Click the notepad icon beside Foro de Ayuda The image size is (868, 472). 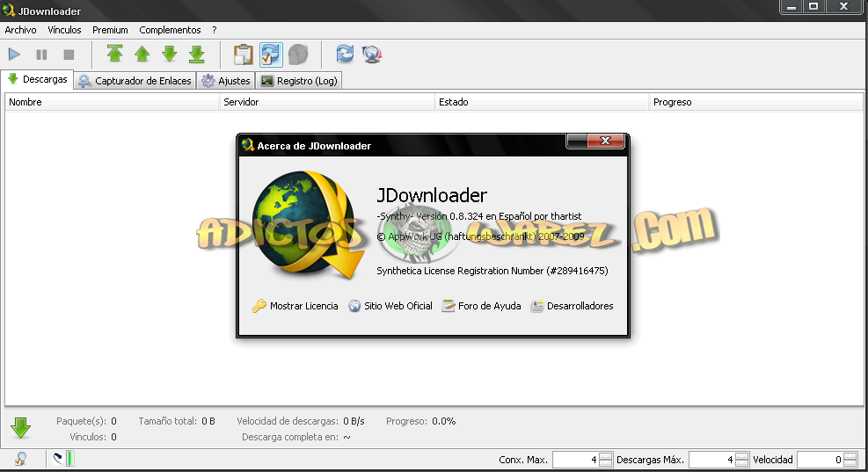coord(448,306)
